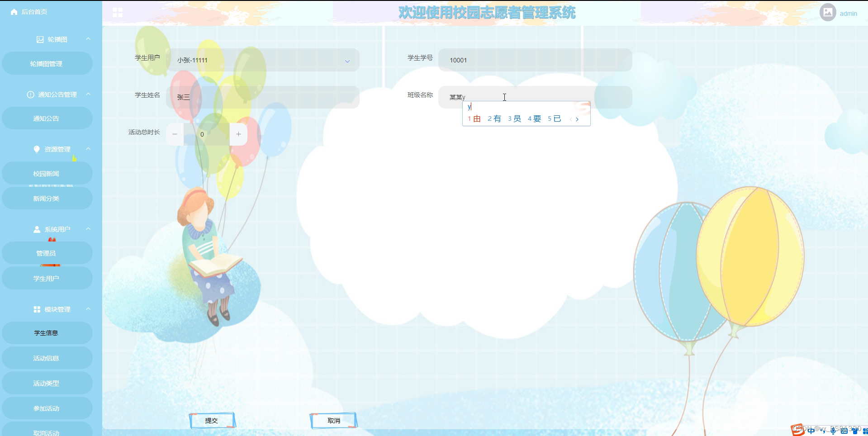Decrease 活动总时长 with minus button
The width and height of the screenshot is (868, 436).
pyautogui.click(x=175, y=134)
